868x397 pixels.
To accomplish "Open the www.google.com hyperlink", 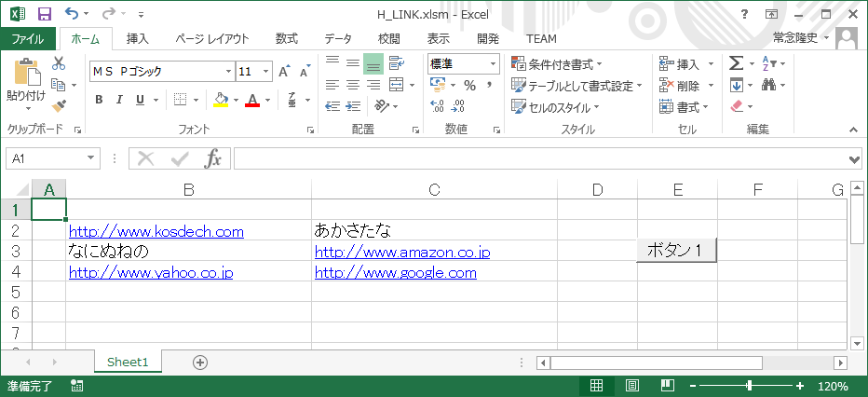I will tap(396, 273).
